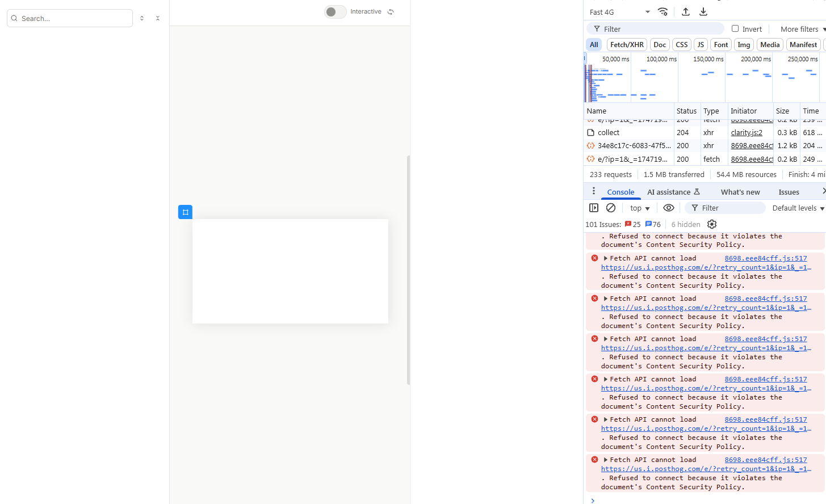The width and height of the screenshot is (826, 504).
Task: Open the Default levels dropdown
Action: tap(798, 208)
